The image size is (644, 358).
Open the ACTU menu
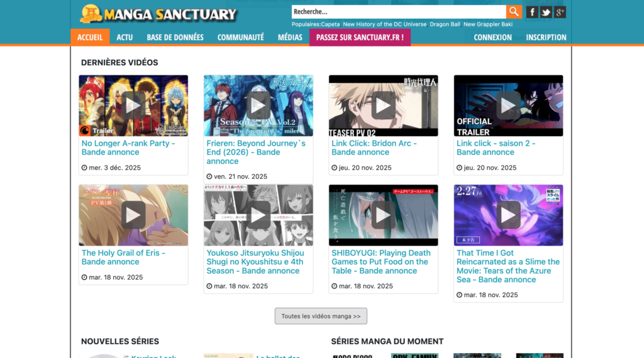(125, 37)
